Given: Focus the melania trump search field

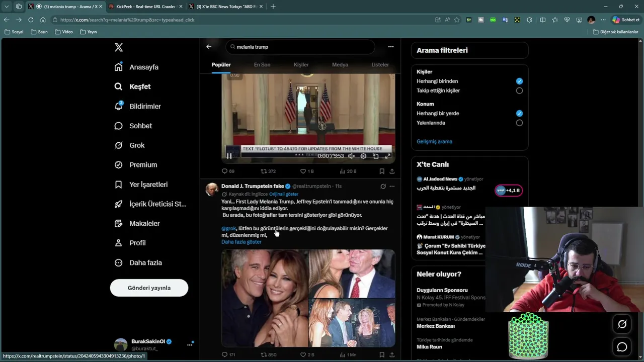Looking at the screenshot, I should [x=300, y=47].
